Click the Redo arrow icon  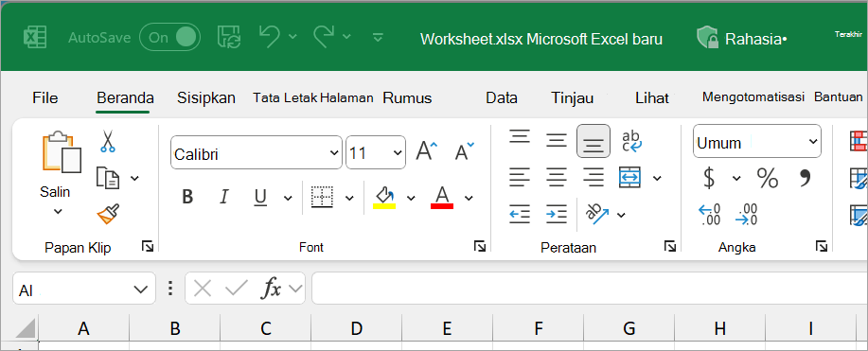coord(325,37)
